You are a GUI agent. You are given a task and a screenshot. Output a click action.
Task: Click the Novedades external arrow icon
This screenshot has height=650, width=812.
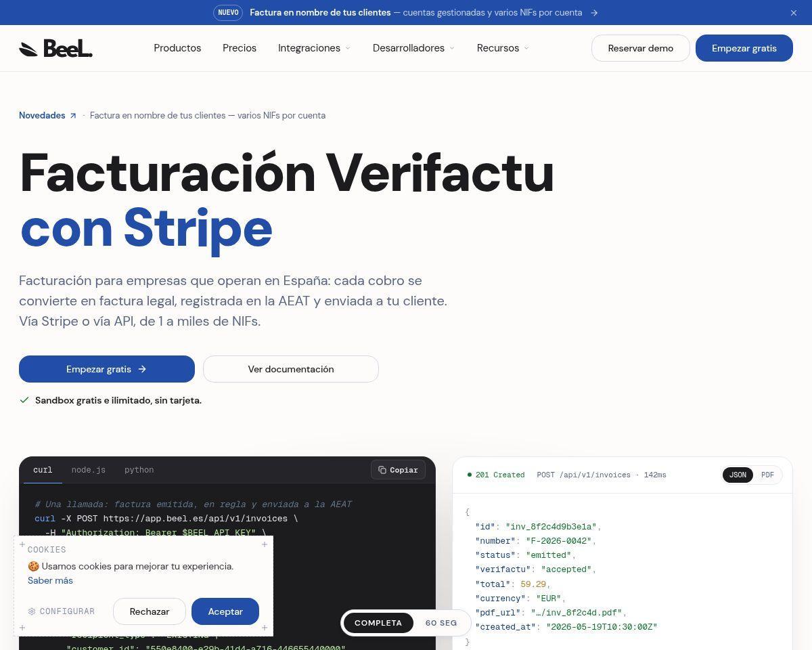point(73,116)
